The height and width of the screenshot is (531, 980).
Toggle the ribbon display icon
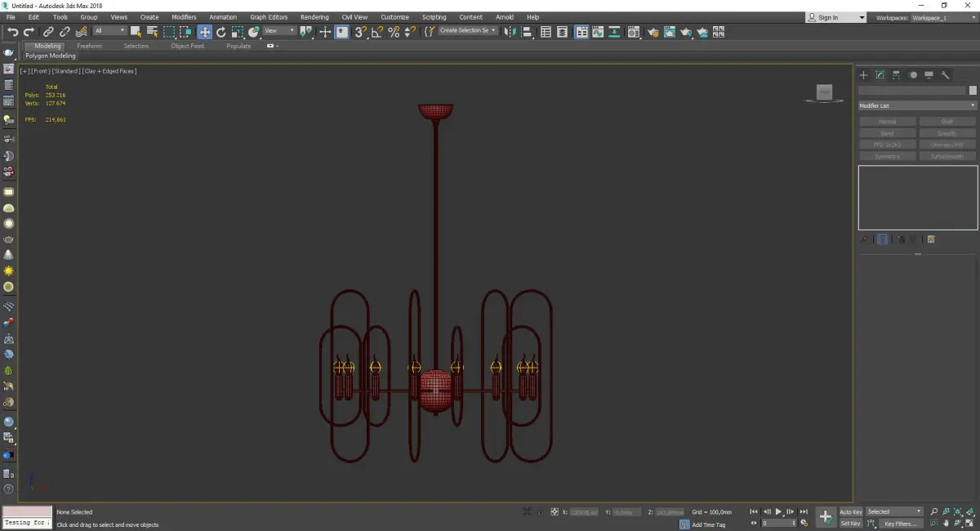(581, 32)
